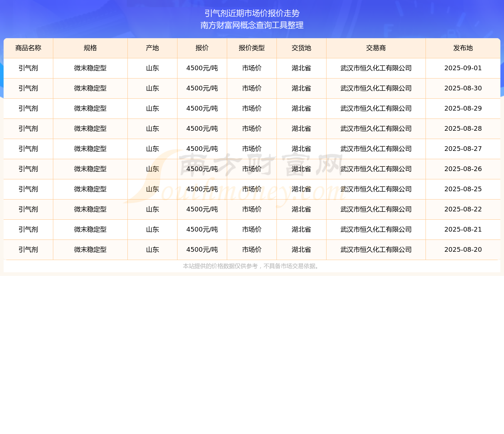Select the 报价类型 column header
The image size is (504, 434).
[252, 48]
